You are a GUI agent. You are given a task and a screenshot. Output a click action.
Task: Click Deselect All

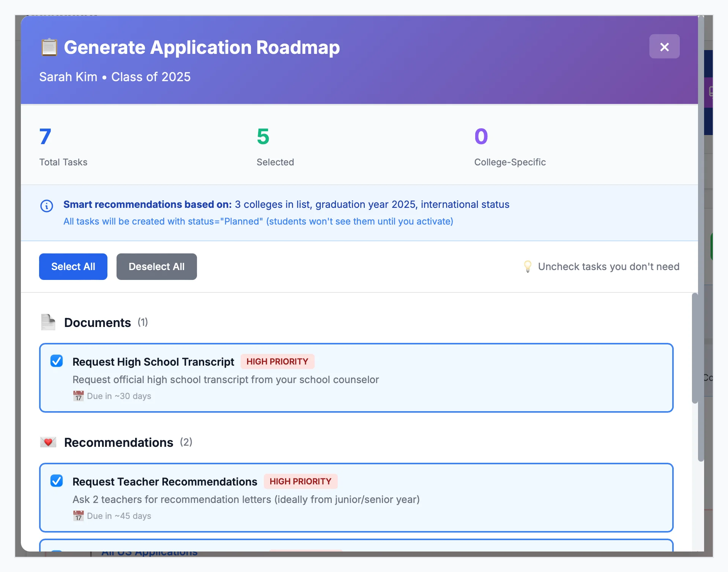(156, 266)
